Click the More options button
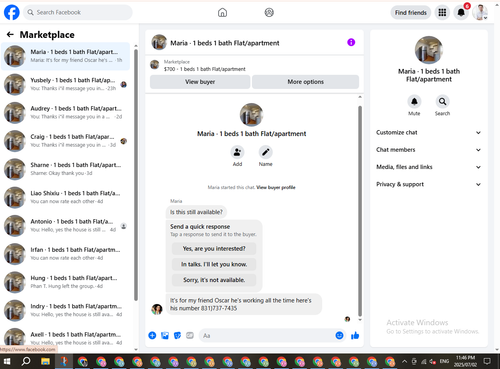 click(x=306, y=82)
